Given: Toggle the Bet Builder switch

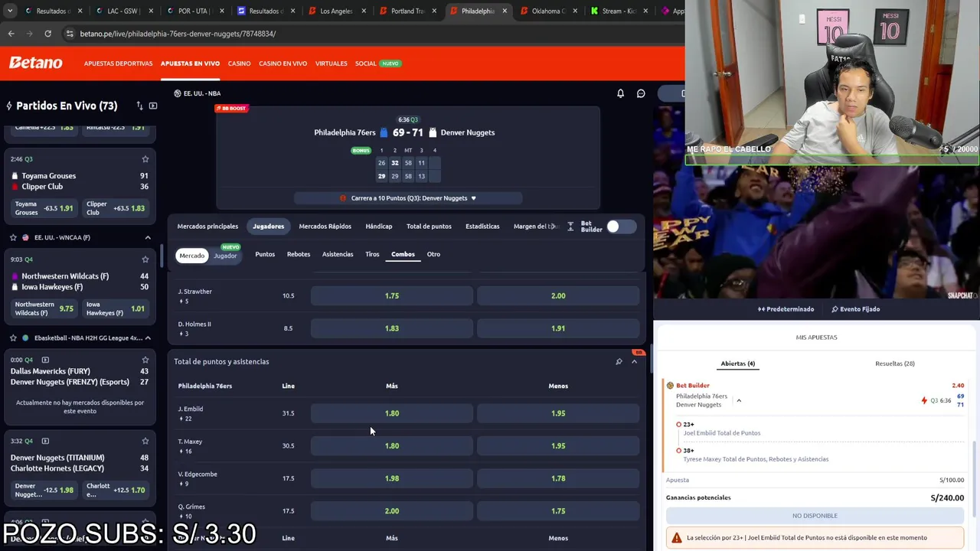Looking at the screenshot, I should (x=621, y=227).
